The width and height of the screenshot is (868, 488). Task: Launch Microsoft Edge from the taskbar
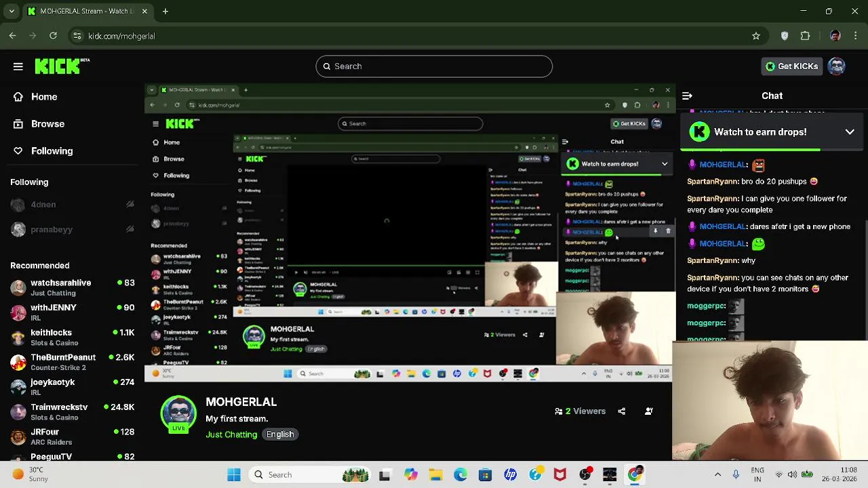460,475
